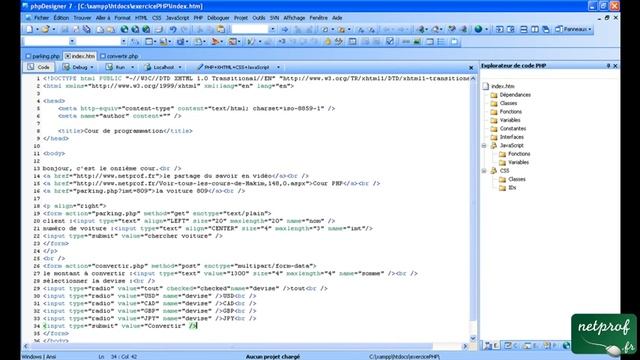
Task: Click the PHP+XHTML+CSS+JavaScript syntax button
Action: (233, 67)
